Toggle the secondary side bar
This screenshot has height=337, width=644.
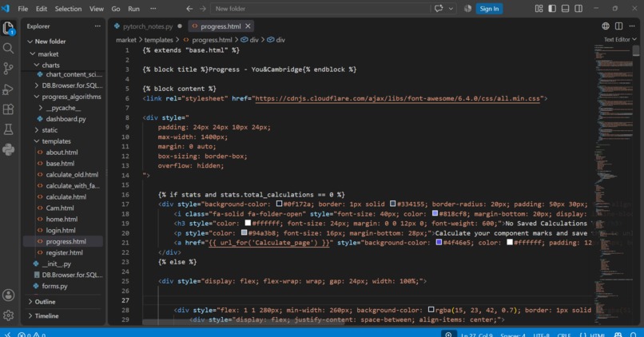(x=578, y=9)
